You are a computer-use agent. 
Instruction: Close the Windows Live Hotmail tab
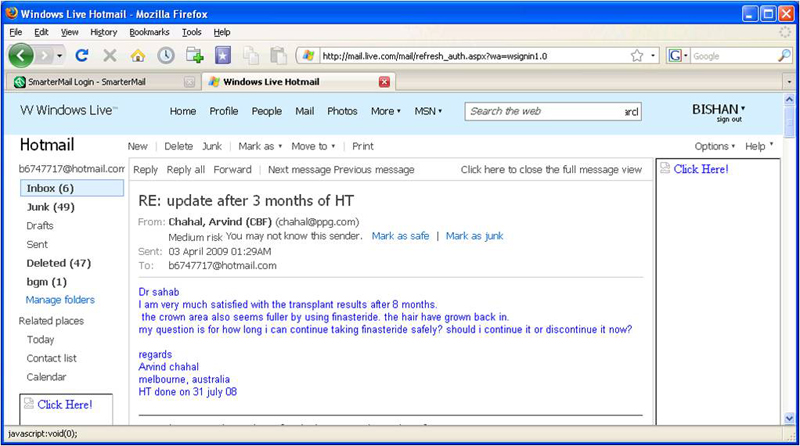384,82
